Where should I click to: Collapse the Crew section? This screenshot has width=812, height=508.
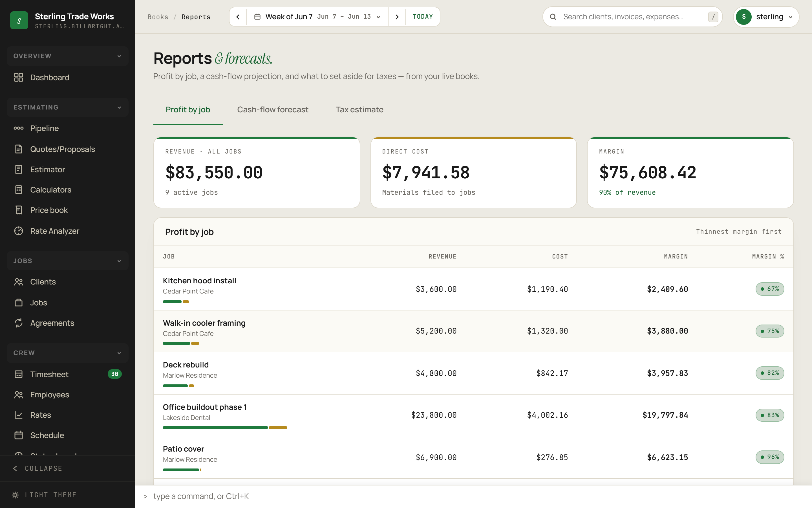coord(67,353)
